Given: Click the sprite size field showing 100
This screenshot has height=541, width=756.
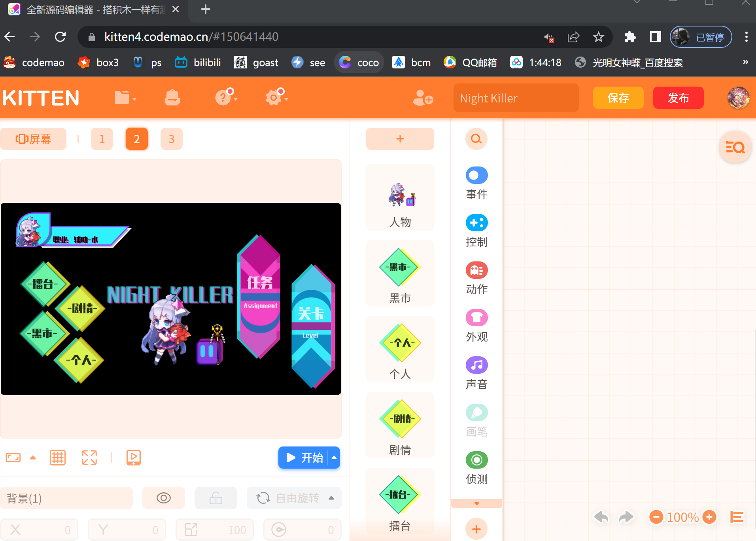Looking at the screenshot, I should coord(215,530).
